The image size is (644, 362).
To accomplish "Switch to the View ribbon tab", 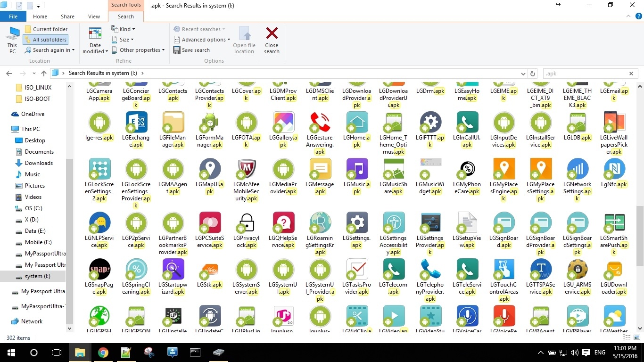I will [x=94, y=16].
